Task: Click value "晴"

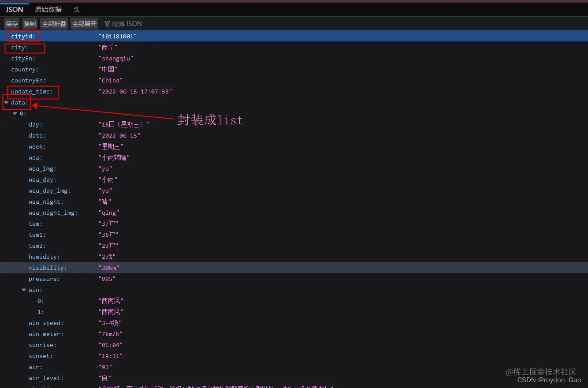Action: click(105, 201)
